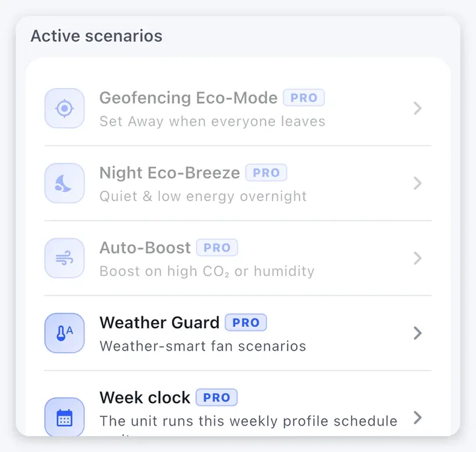Viewport: 476px width, 452px height.
Task: Select the Geofencing Eco-Mode title
Action: [188, 98]
